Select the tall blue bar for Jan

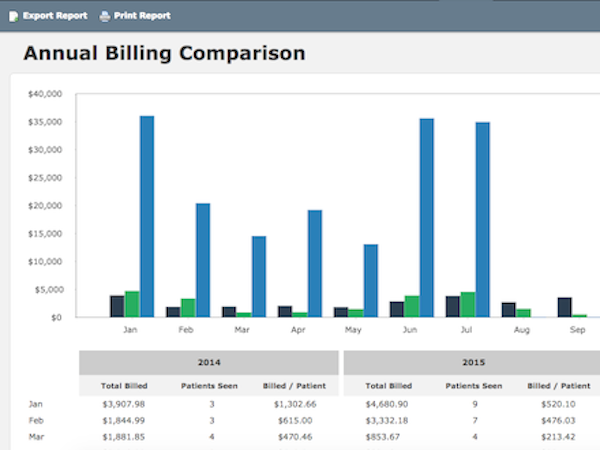point(147,216)
